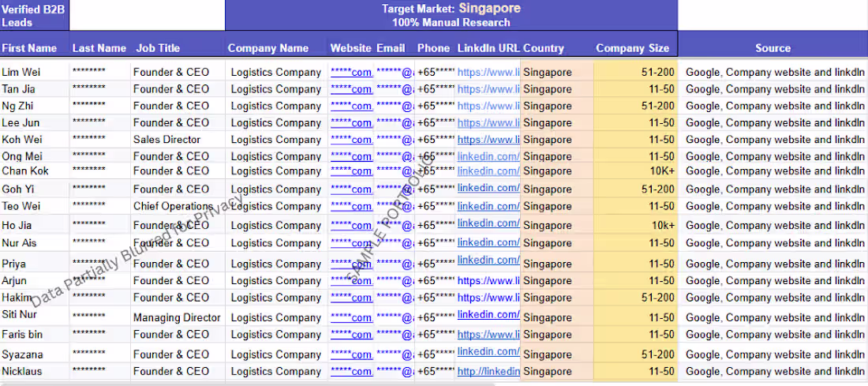Select the Founder & CEO cell in Hakim's row

[x=177, y=298]
